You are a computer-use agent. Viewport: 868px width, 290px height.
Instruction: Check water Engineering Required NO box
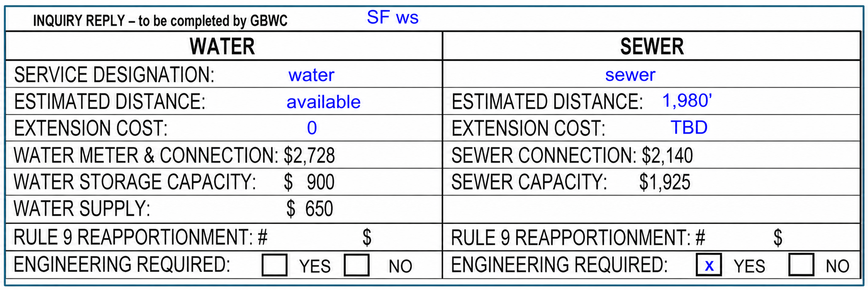click(x=356, y=265)
